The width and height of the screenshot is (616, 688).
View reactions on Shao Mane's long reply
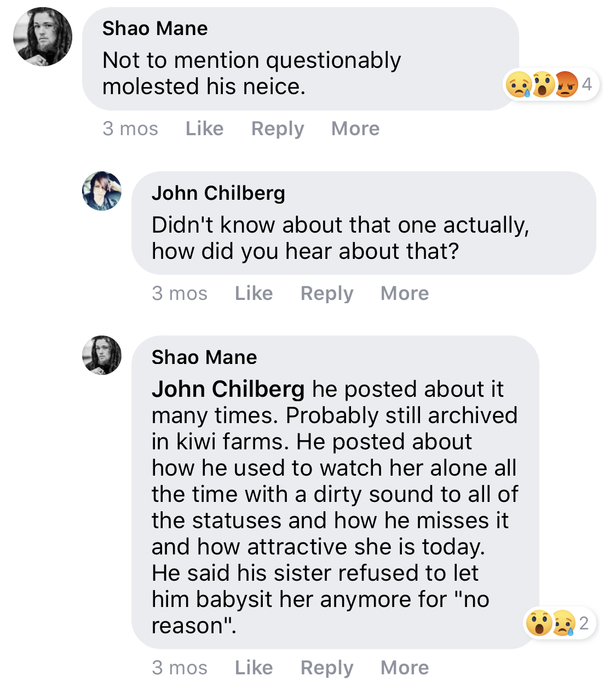pos(560,623)
